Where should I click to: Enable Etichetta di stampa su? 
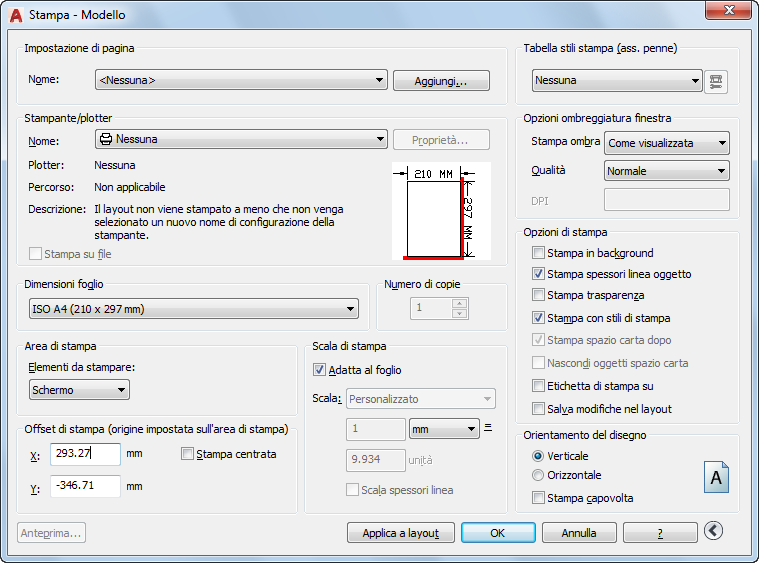tap(538, 386)
